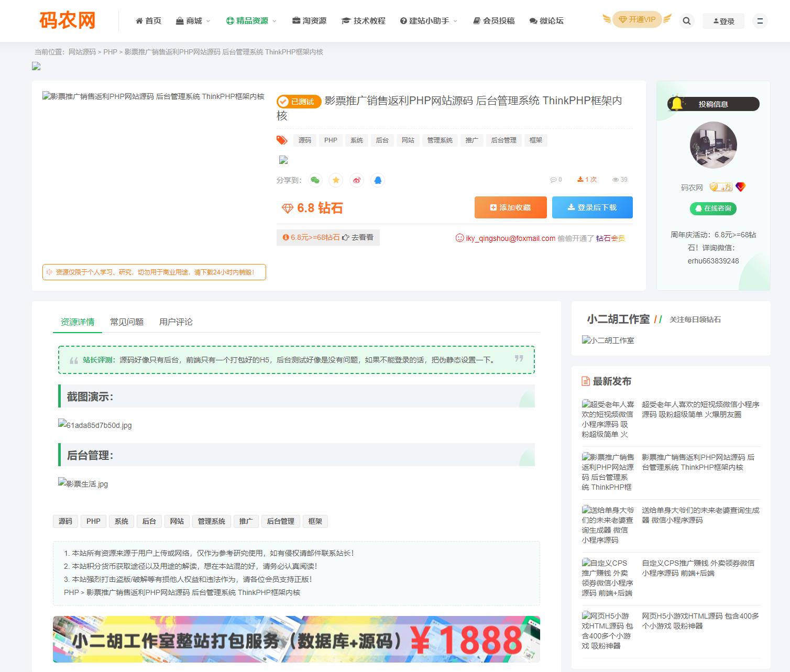Share the resource to WeChat
Image resolution: width=790 pixels, height=672 pixels.
point(315,180)
